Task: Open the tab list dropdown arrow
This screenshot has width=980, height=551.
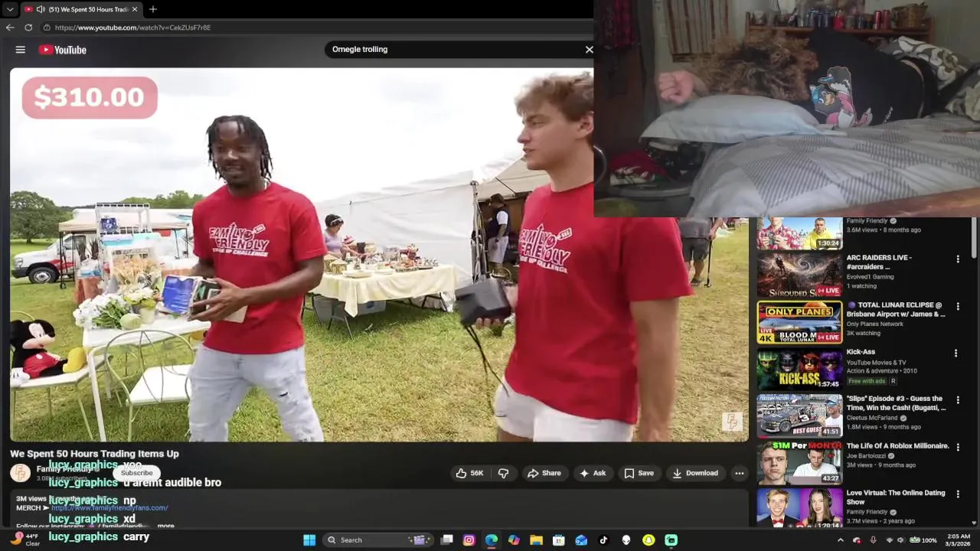Action: pos(10,9)
